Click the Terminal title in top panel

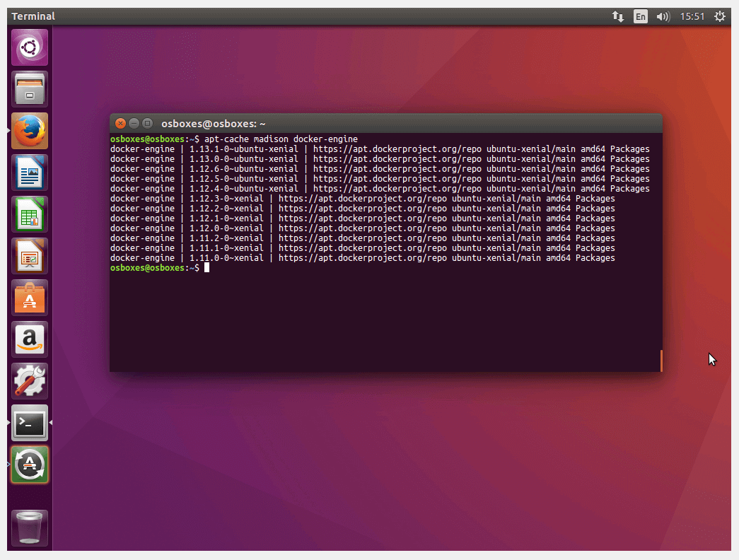tap(33, 16)
